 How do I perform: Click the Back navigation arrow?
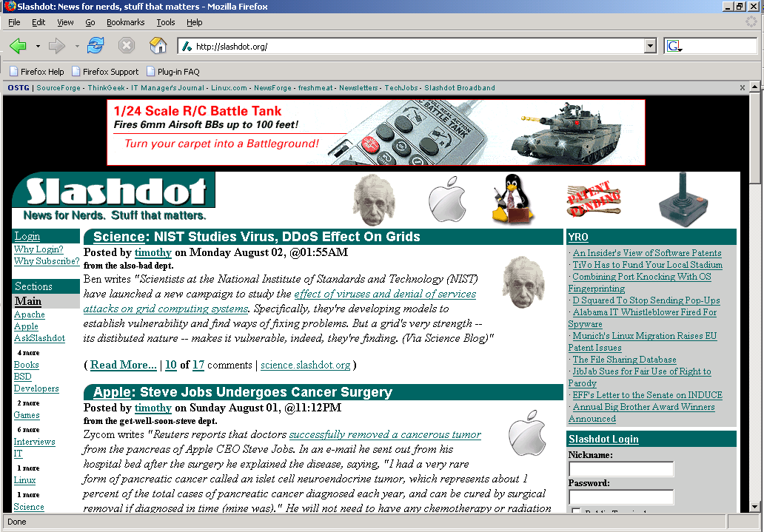click(18, 46)
